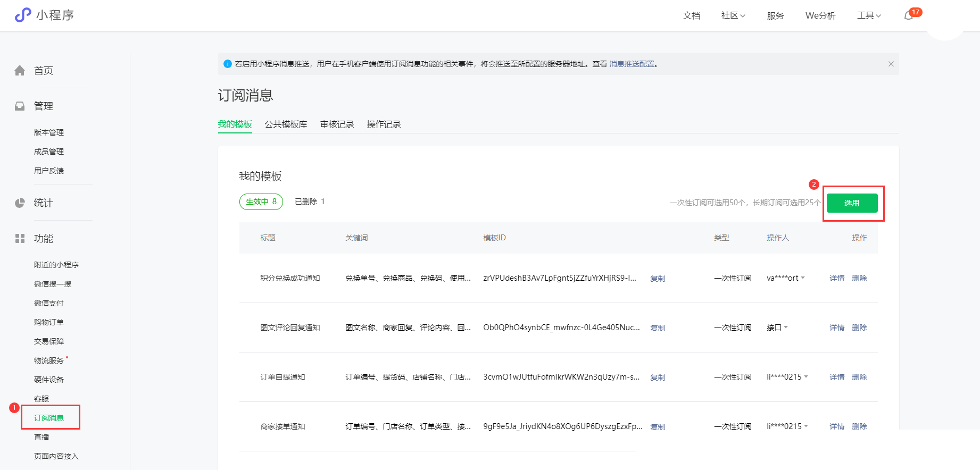Expand operator va****ort dropdown arrow
980x470 pixels.
pos(803,278)
